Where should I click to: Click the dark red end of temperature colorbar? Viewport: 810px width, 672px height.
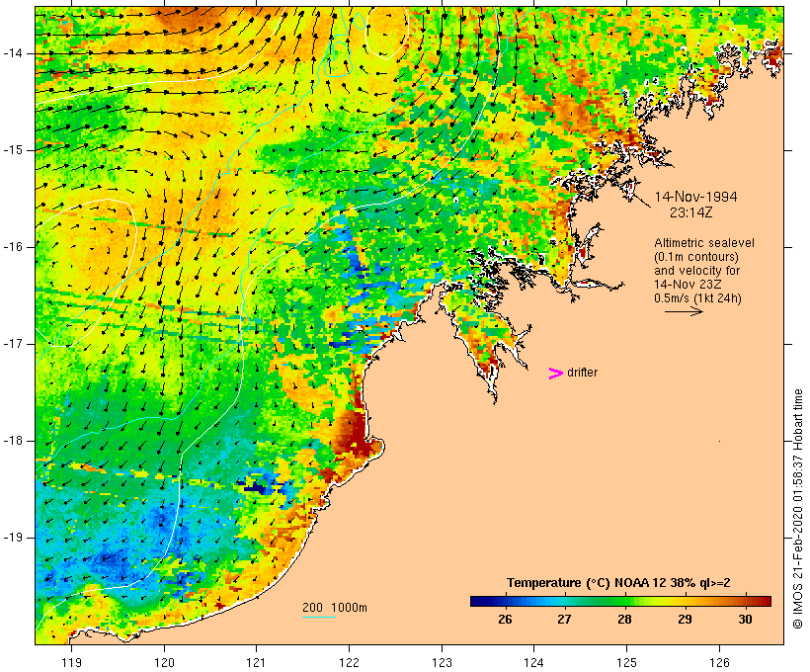point(766,601)
